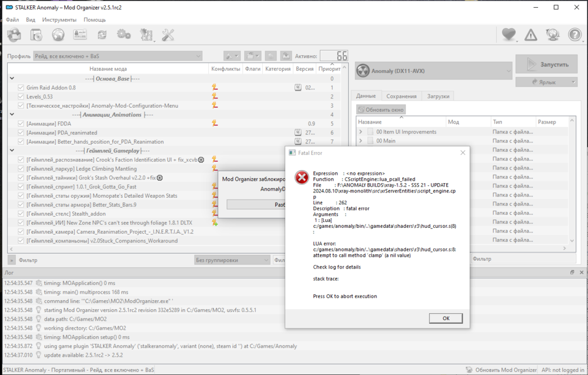The width and height of the screenshot is (588, 375).
Task: Click Обновить Mod Organizer in status bar
Action: tap(506, 370)
